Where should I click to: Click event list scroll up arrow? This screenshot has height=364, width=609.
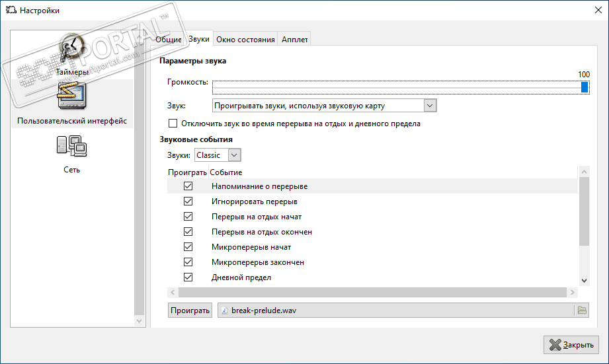click(x=584, y=172)
